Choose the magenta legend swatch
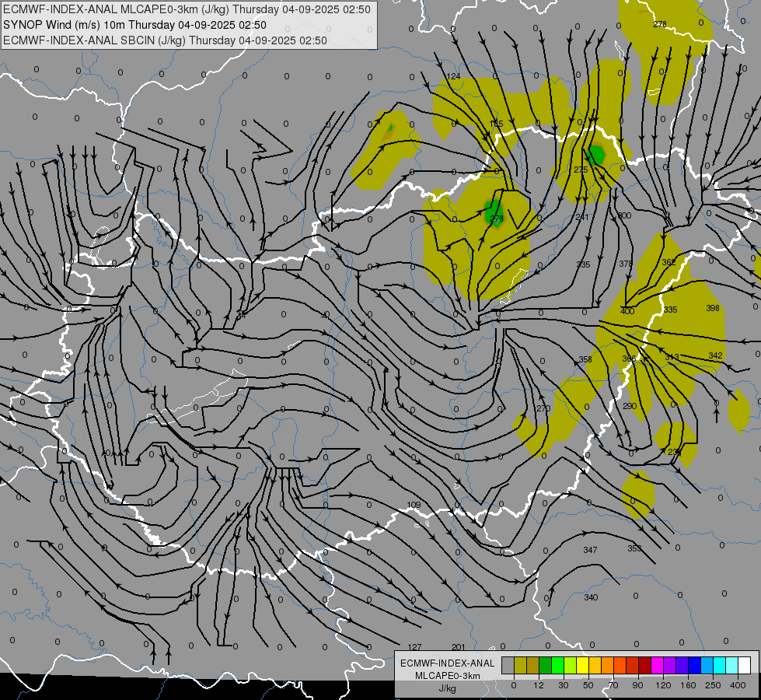Viewport: 761px width, 700px height. pyautogui.click(x=657, y=665)
